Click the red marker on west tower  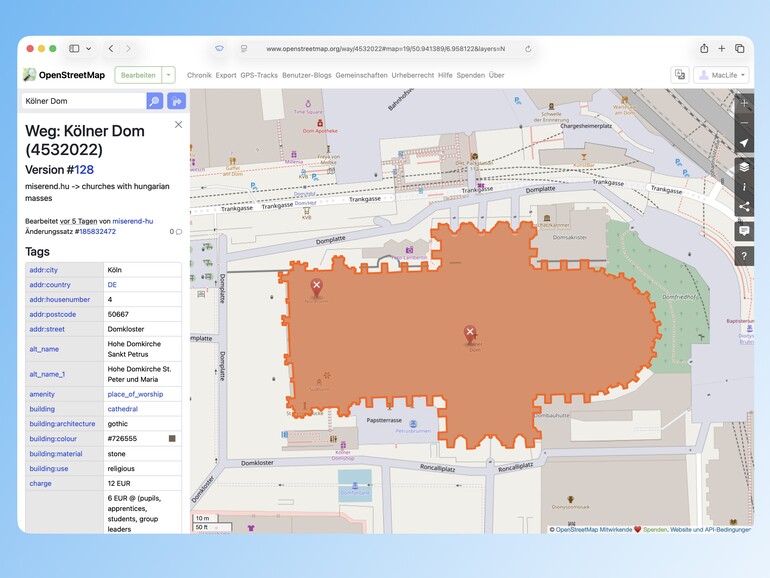coord(317,288)
